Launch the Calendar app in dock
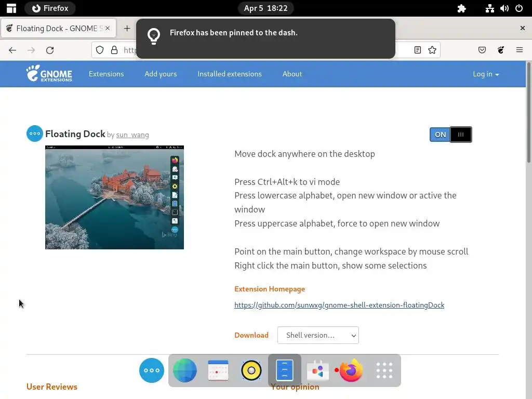 click(218, 370)
